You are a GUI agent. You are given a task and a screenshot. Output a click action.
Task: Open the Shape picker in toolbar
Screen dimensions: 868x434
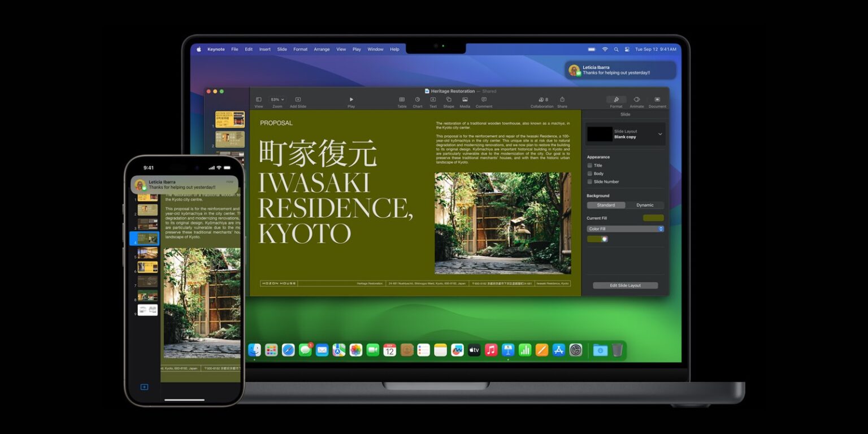[449, 100]
